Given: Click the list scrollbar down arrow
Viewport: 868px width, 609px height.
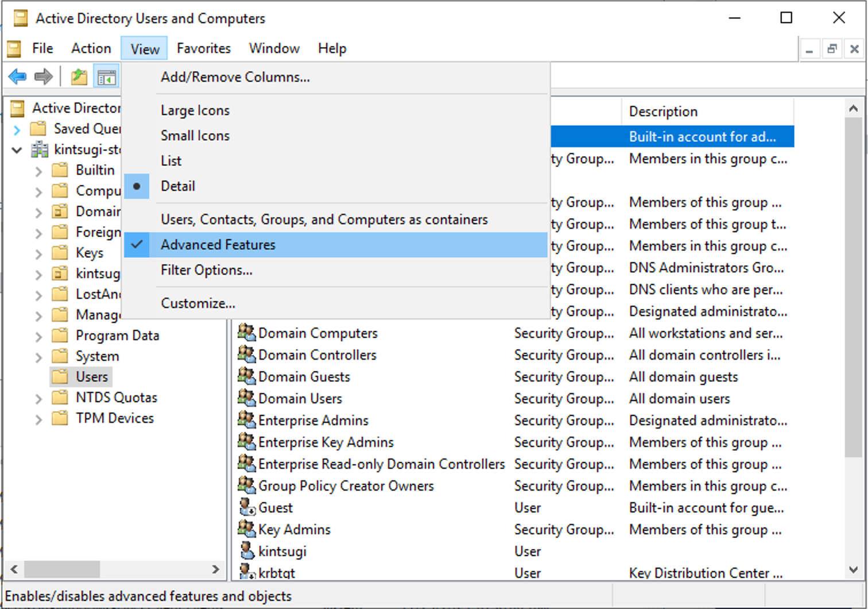Looking at the screenshot, I should click(x=854, y=569).
